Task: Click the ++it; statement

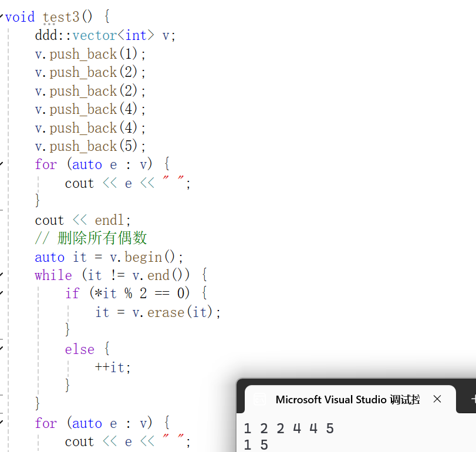Action: coord(113,367)
